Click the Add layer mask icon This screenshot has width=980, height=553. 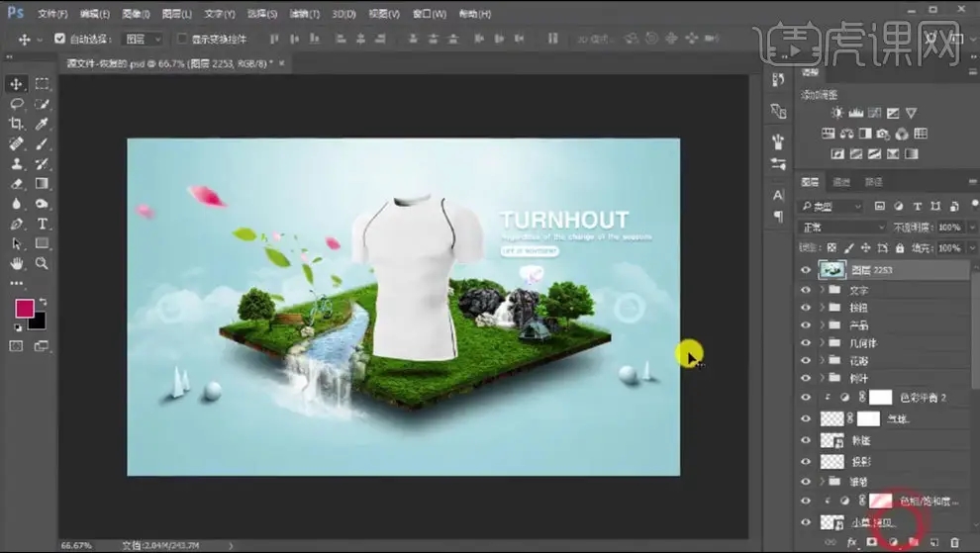coord(872,542)
